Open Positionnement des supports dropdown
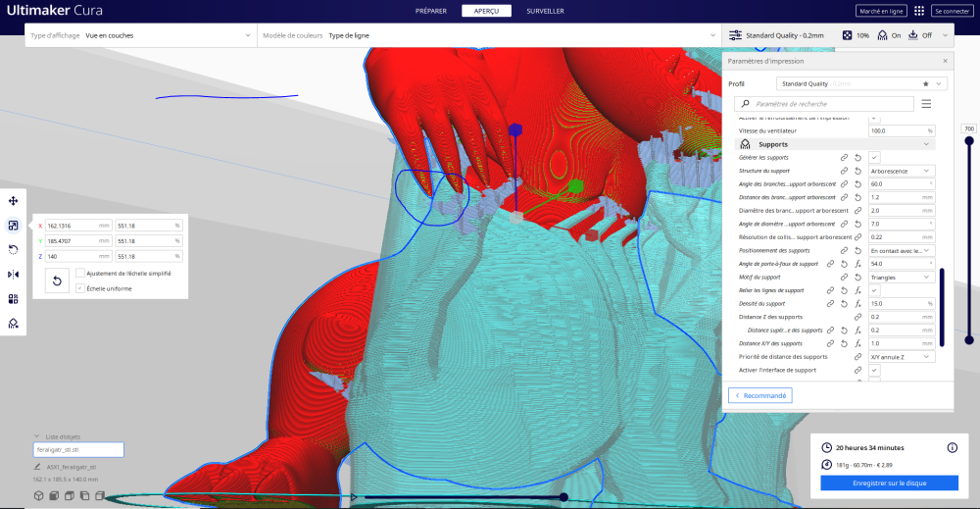Screen dimensions: 980x509 tap(902, 251)
